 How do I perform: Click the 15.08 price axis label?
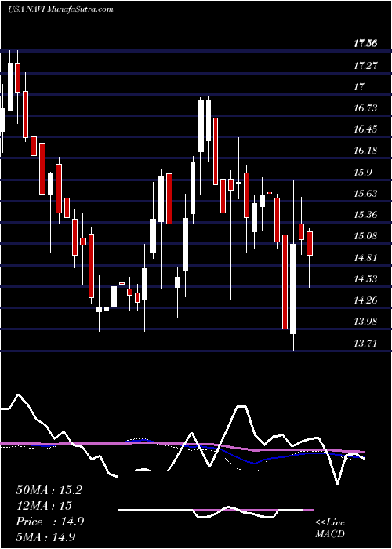coord(365,236)
